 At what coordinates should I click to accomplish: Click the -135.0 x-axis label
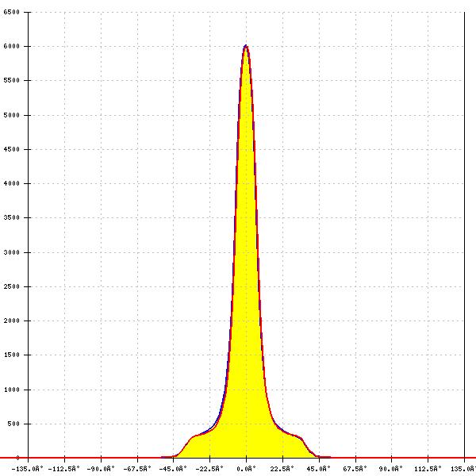pyautogui.click(x=28, y=469)
